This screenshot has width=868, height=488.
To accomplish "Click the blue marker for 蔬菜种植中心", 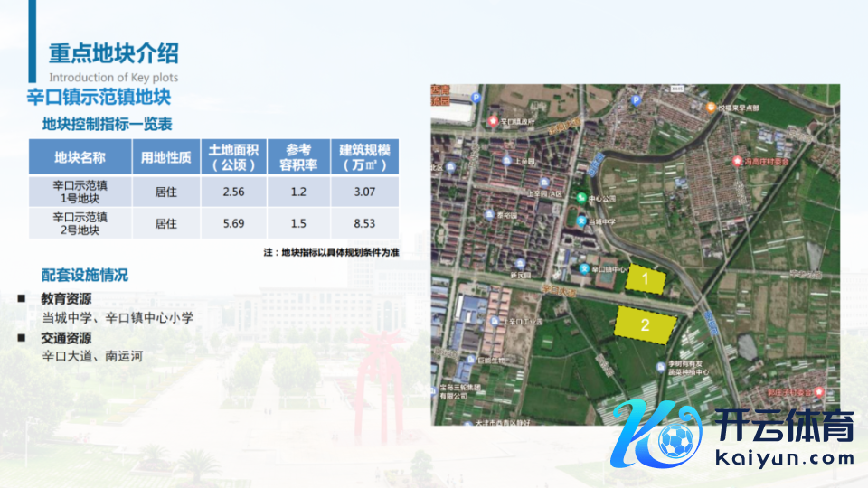I will [x=659, y=366].
